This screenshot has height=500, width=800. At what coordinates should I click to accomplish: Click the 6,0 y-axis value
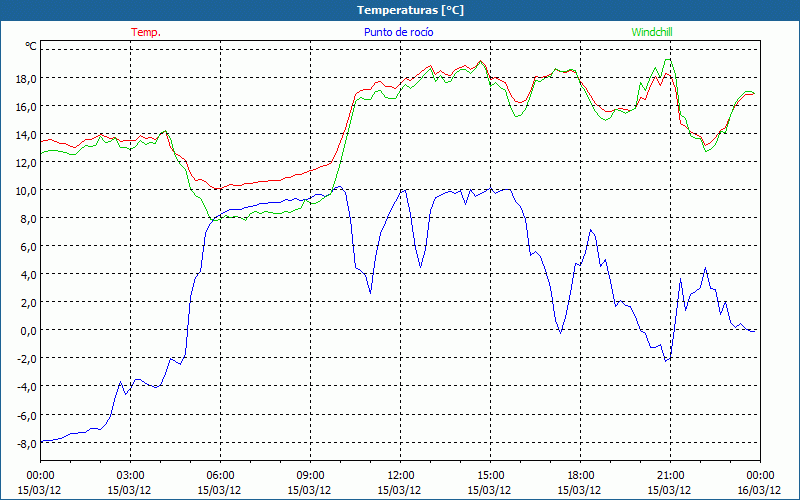point(28,247)
